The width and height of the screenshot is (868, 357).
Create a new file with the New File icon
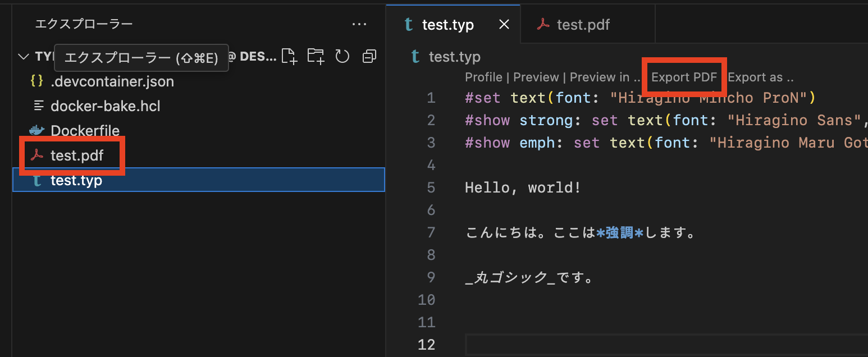[289, 56]
